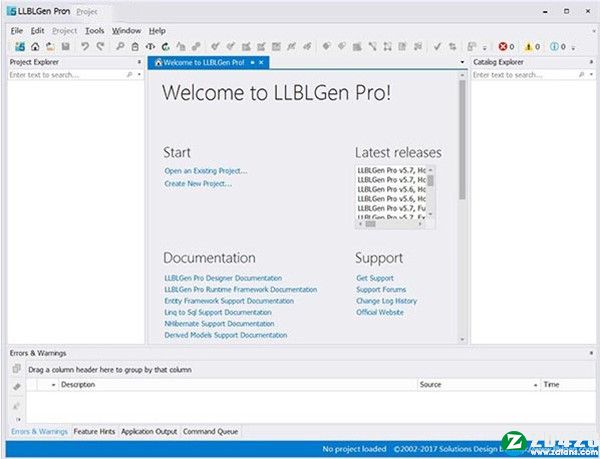Viewport: 600px width, 459px height.
Task: Toggle the Errors & Warnings panel pin
Action: pyautogui.click(x=591, y=353)
